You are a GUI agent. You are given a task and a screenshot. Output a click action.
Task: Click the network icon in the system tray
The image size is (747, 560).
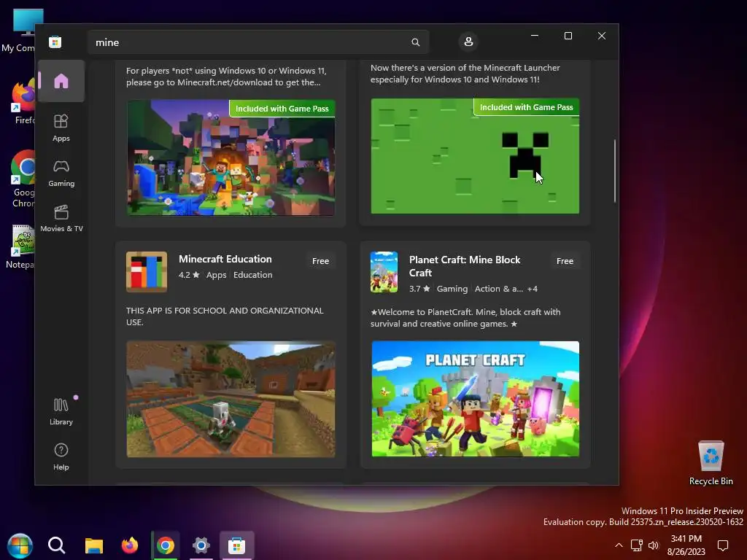pos(636,545)
